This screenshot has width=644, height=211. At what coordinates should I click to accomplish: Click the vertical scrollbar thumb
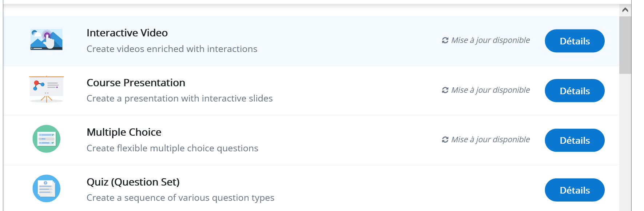tap(625, 45)
